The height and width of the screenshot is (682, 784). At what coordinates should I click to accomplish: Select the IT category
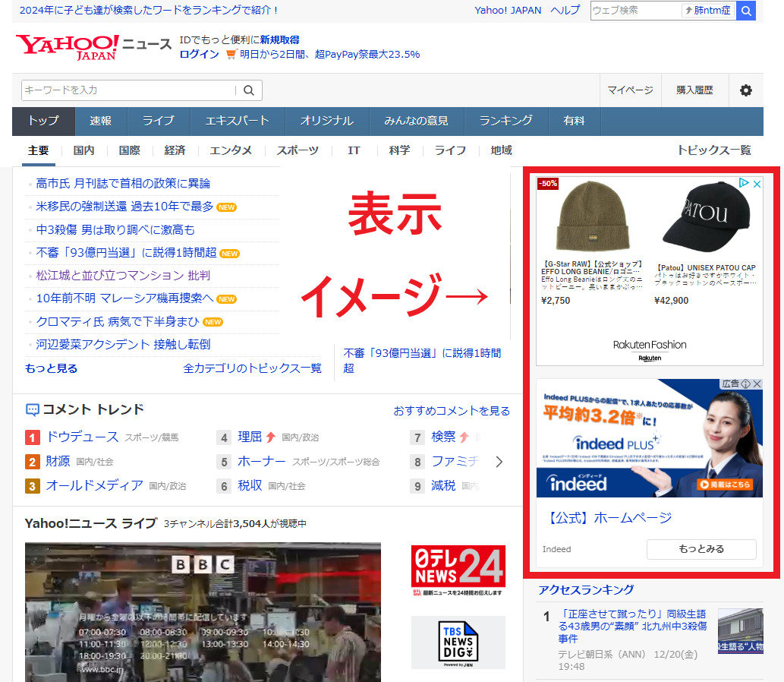click(x=354, y=150)
